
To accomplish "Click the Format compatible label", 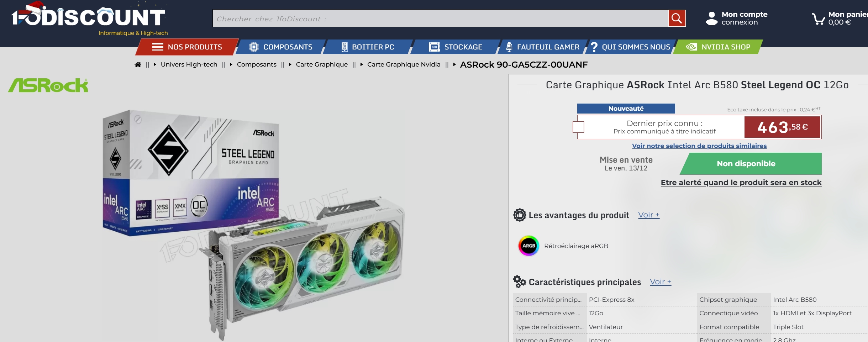I will tap(729, 327).
